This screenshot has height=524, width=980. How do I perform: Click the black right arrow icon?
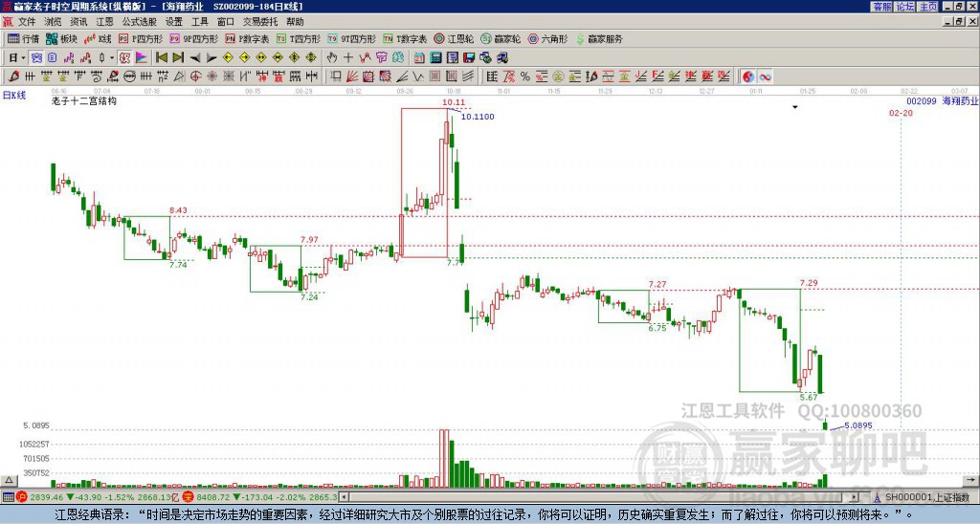point(212,58)
